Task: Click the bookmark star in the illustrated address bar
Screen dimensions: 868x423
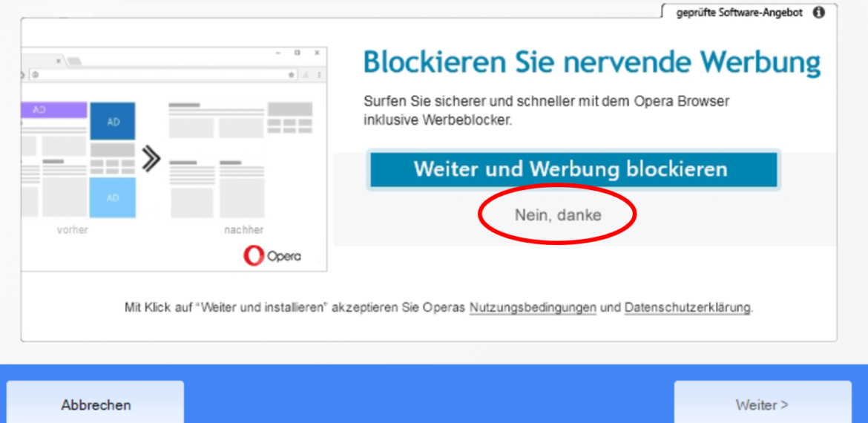Action: tap(291, 75)
